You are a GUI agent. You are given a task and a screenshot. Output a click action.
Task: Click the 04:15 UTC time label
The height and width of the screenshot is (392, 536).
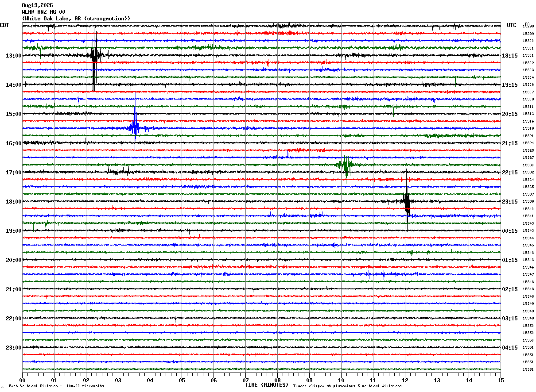tap(510, 348)
